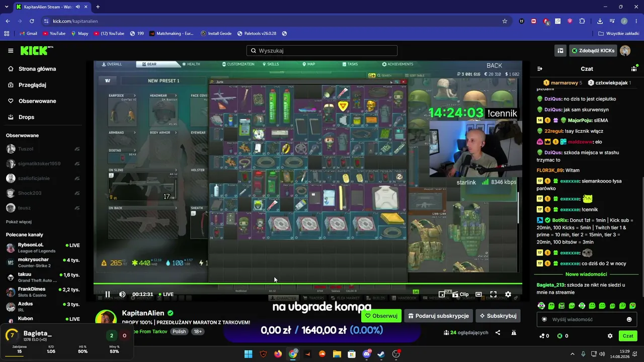Share the stream with the share icon

(x=498, y=332)
